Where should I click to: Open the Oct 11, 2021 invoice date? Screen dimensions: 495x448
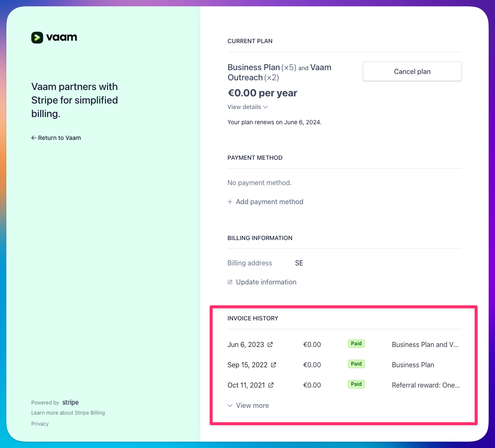click(246, 385)
